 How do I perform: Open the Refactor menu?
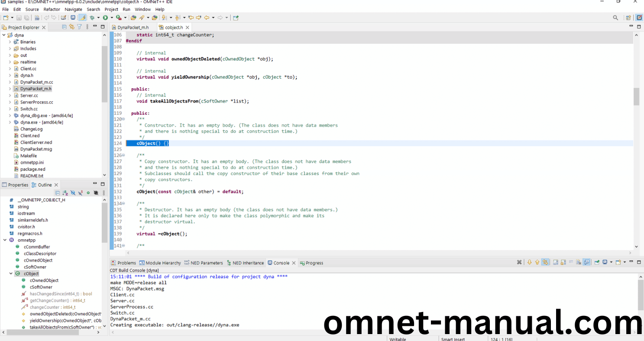(52, 9)
